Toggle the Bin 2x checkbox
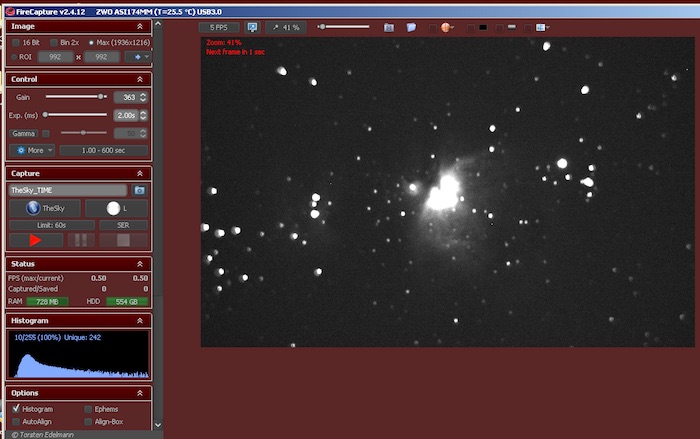The image size is (700, 439). [53, 43]
